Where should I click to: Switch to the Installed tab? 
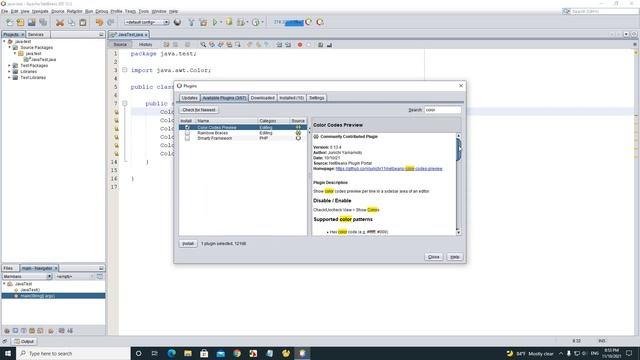(291, 98)
